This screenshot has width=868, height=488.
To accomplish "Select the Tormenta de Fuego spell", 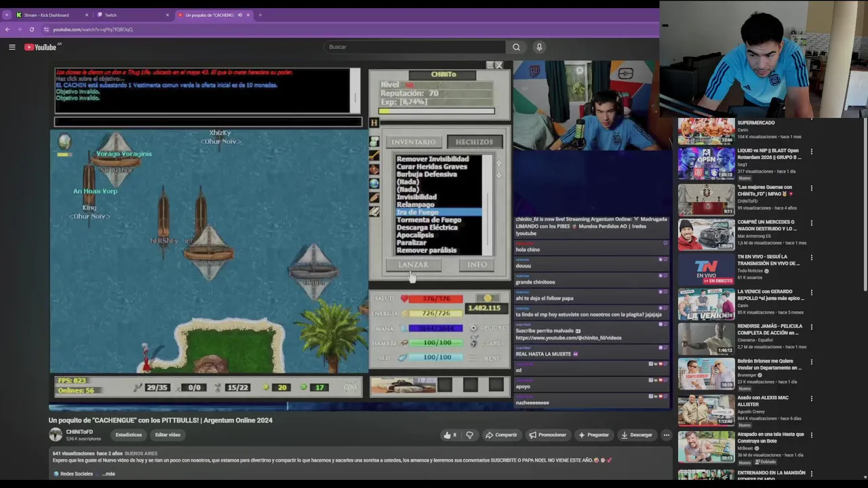I will pos(429,220).
